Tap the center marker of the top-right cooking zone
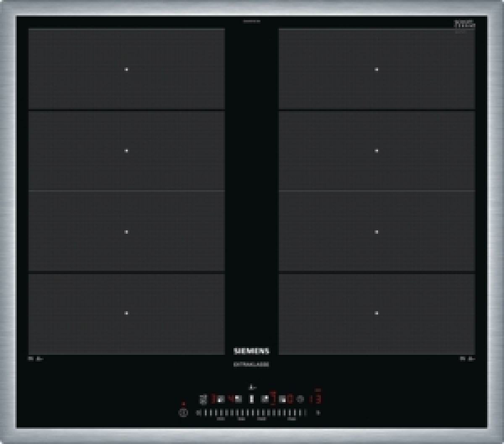 [x=376, y=69]
